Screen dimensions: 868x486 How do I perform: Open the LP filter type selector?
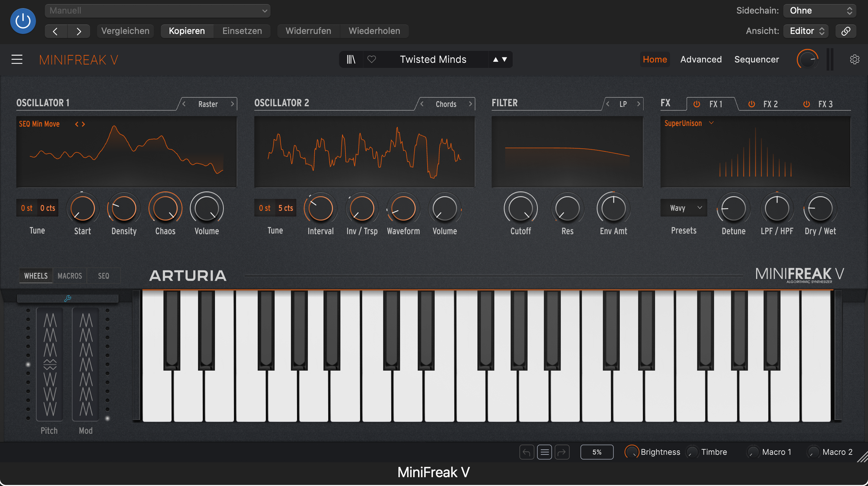tap(623, 104)
